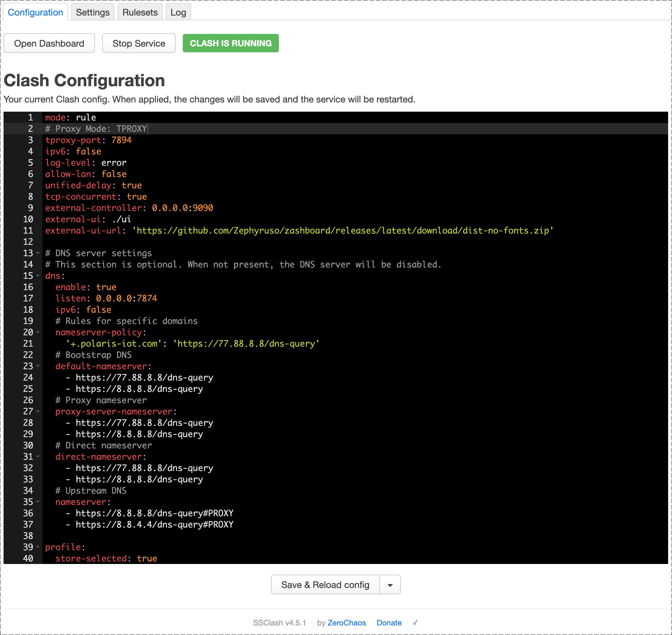This screenshot has width=672, height=635.
Task: Click the 'unified-delay: true' line
Action: click(93, 185)
